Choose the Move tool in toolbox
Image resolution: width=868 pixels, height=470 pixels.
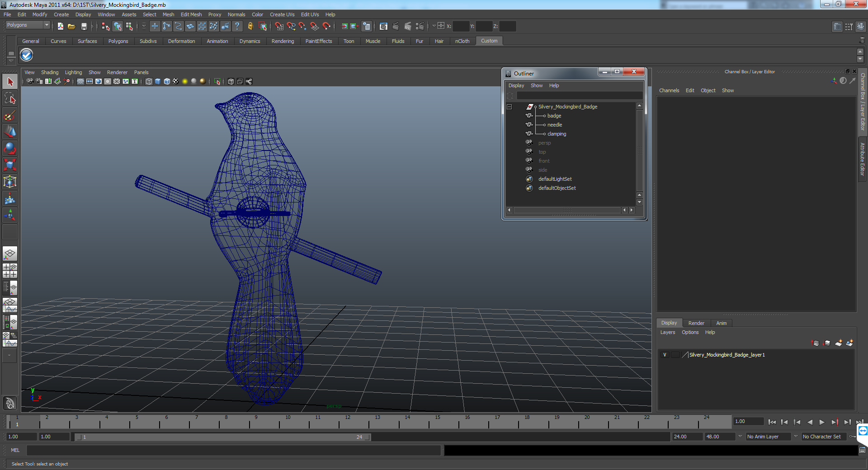pyautogui.click(x=10, y=132)
